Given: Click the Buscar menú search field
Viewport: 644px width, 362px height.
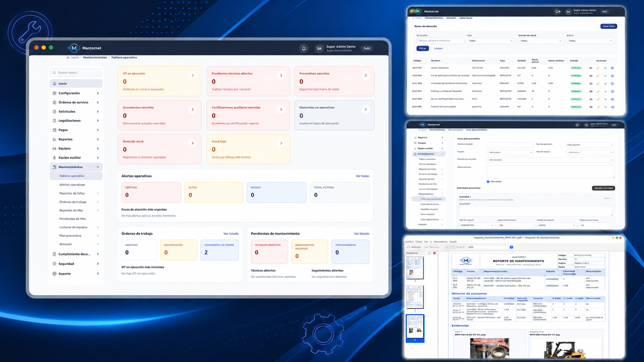Looking at the screenshot, I should click(76, 73).
